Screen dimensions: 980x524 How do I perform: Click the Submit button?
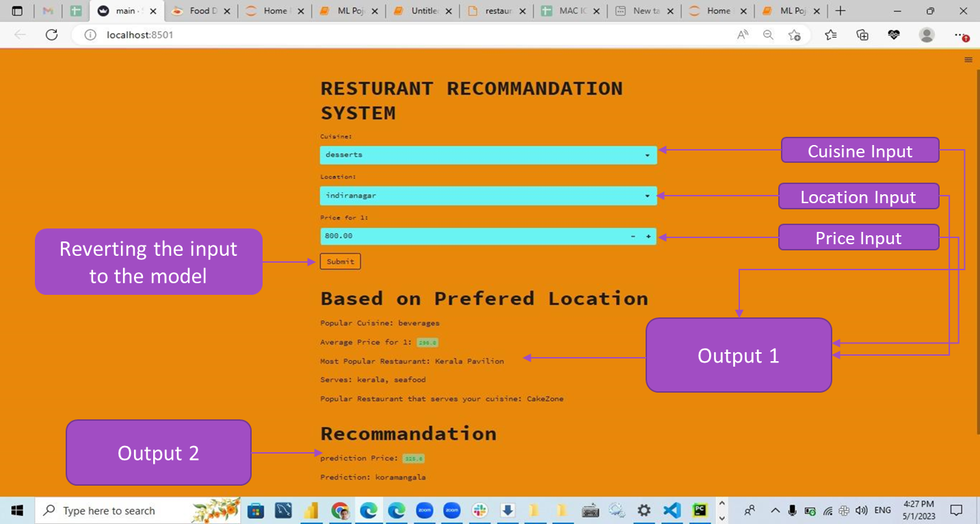(340, 261)
